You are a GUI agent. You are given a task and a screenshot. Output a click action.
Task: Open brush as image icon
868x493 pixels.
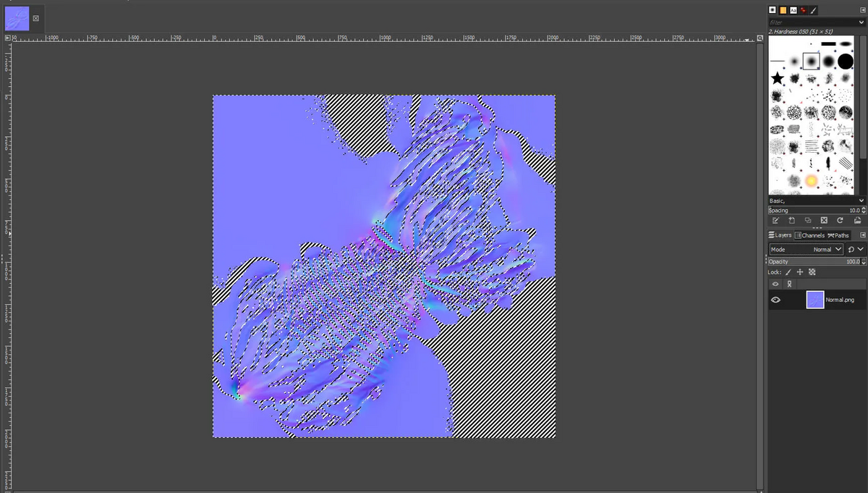point(857,220)
